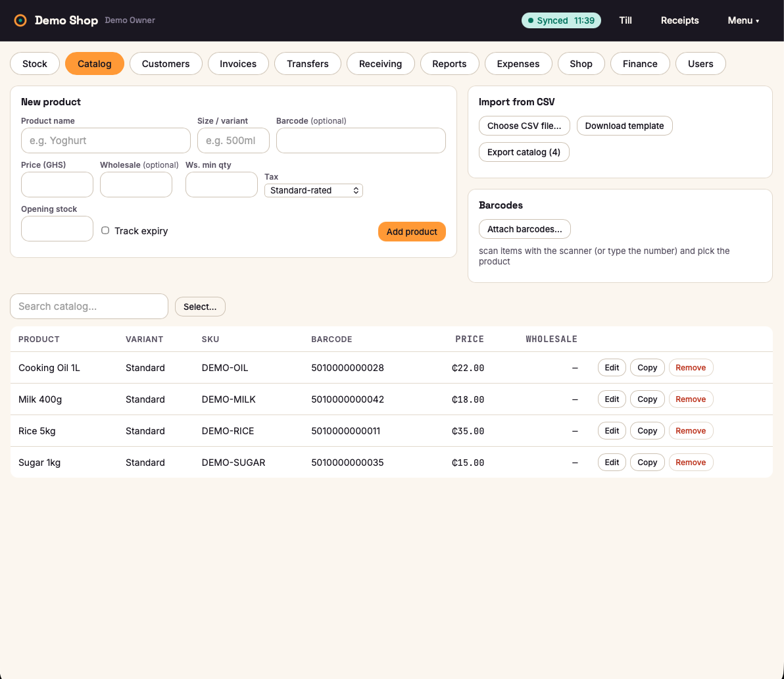Click the SKU column header

[x=210, y=339]
